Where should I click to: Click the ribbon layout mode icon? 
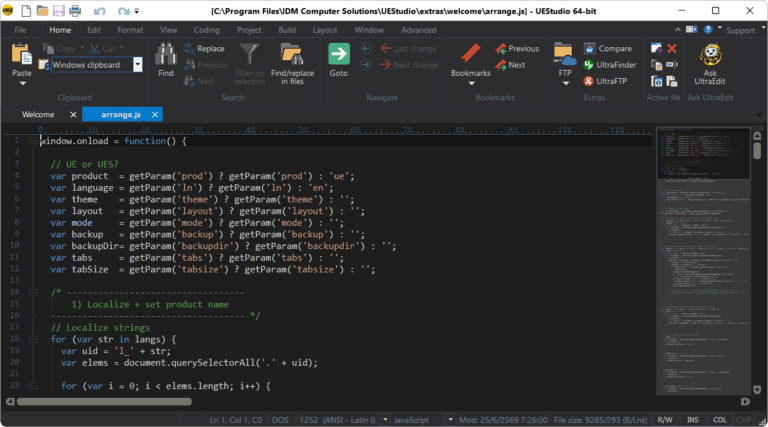[691, 30]
